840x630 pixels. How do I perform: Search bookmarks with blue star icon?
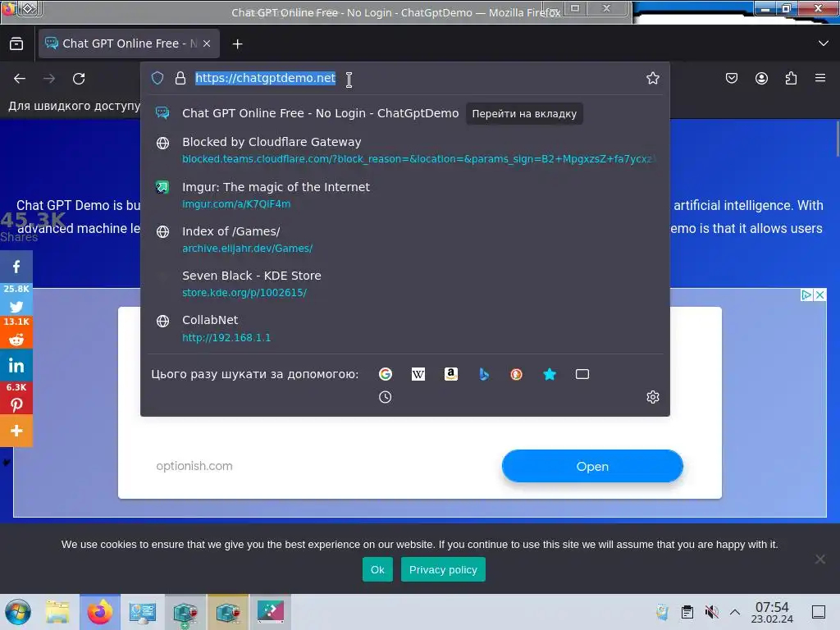550,374
